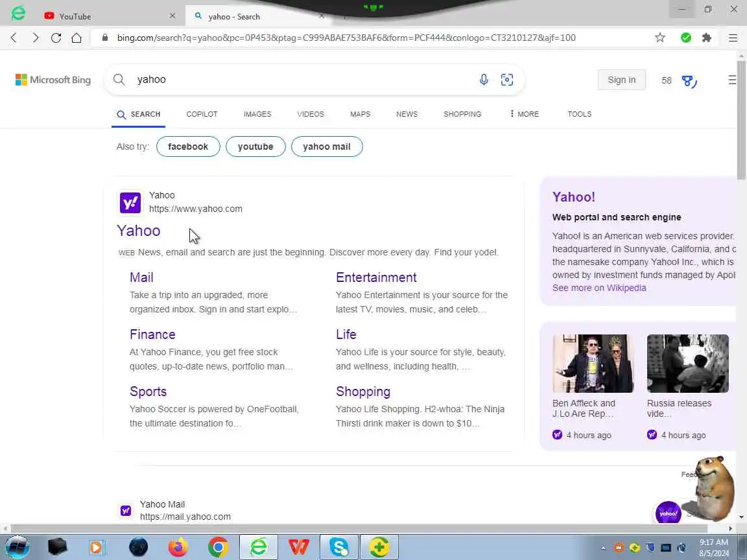Screen dimensions: 747x560
Task: Open Ben Affleck and J.Lo news thumbnail
Action: coord(593,364)
